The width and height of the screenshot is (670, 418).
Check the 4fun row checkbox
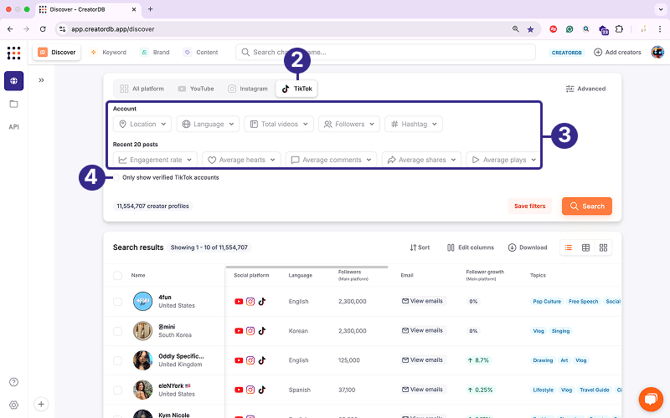(118, 302)
